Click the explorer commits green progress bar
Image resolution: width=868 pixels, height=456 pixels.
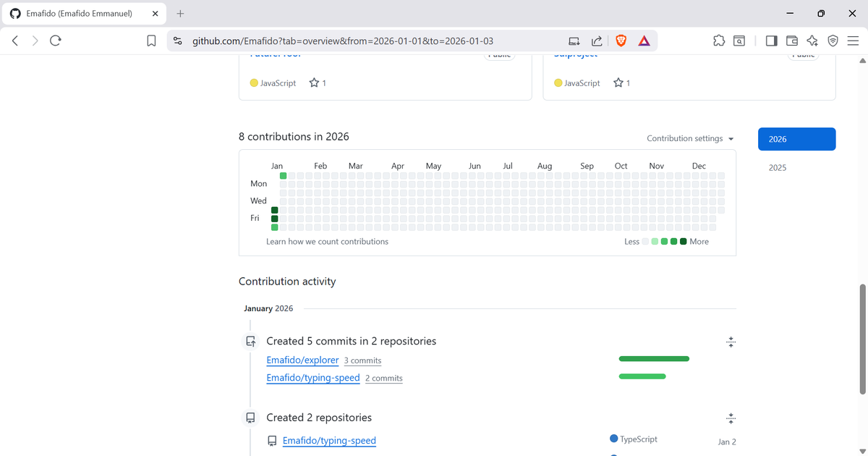(x=654, y=358)
